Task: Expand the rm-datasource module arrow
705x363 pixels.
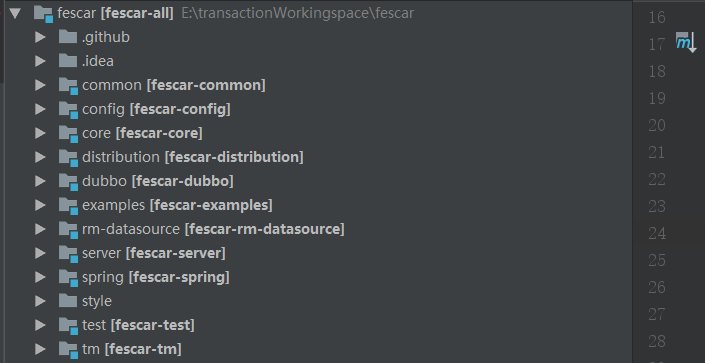Action: (40, 229)
